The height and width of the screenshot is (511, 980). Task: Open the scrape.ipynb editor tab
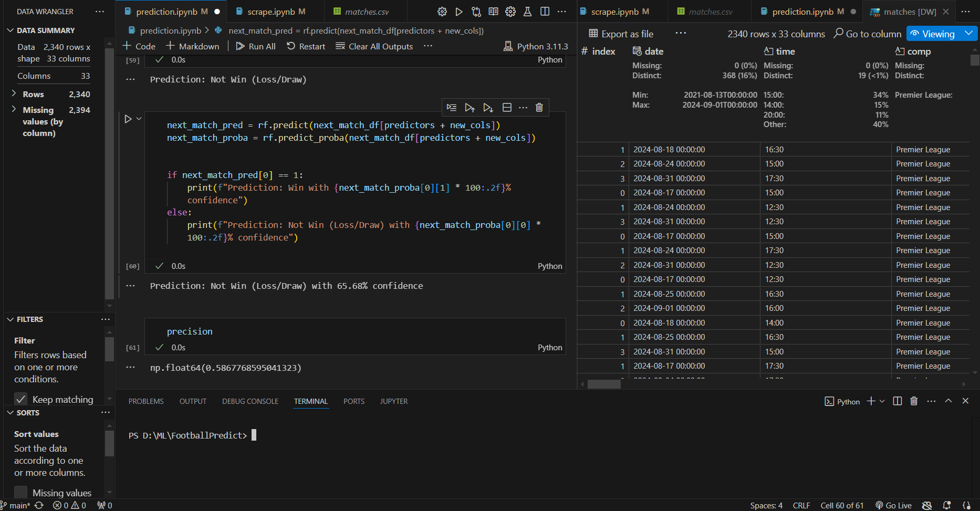[x=270, y=12]
